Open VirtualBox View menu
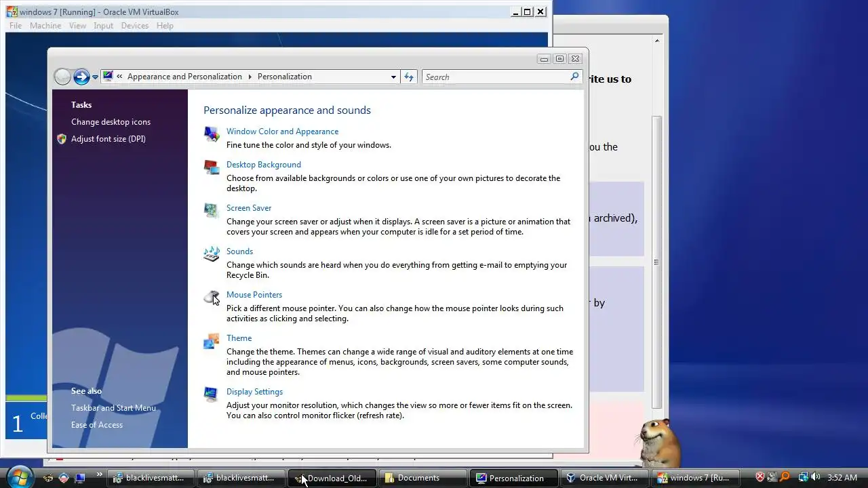 [77, 26]
